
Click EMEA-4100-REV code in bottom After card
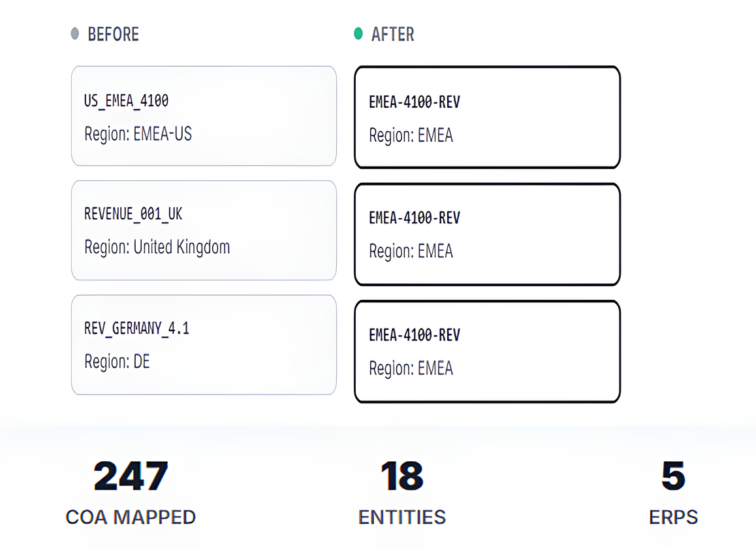click(x=414, y=335)
